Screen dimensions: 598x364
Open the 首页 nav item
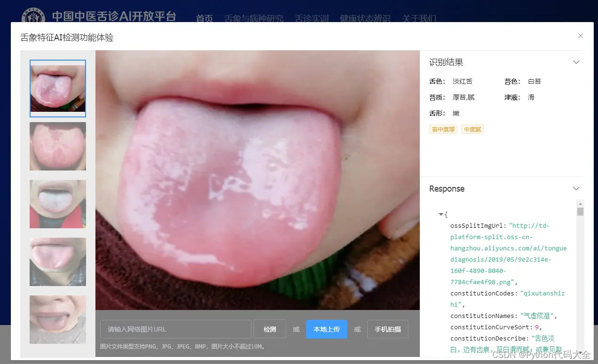(205, 19)
